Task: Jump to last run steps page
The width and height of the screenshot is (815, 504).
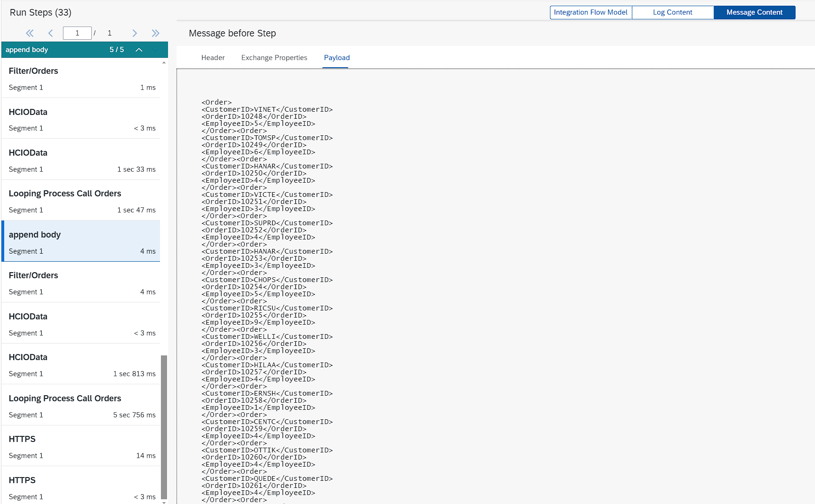Action: (x=156, y=33)
